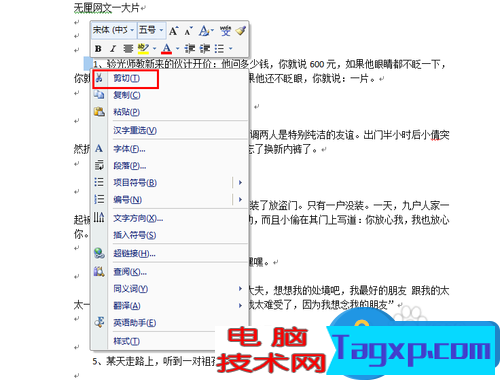Viewport: 500px width, 380px height.
Task: Expand the 编号(N) submenu arrow
Action: point(240,200)
